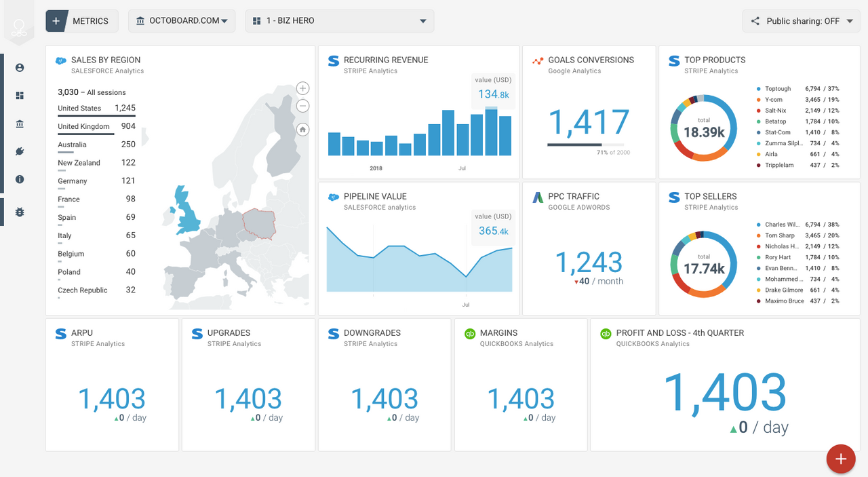
Task: Click the 18.39k total in Top Products
Action: (x=704, y=132)
